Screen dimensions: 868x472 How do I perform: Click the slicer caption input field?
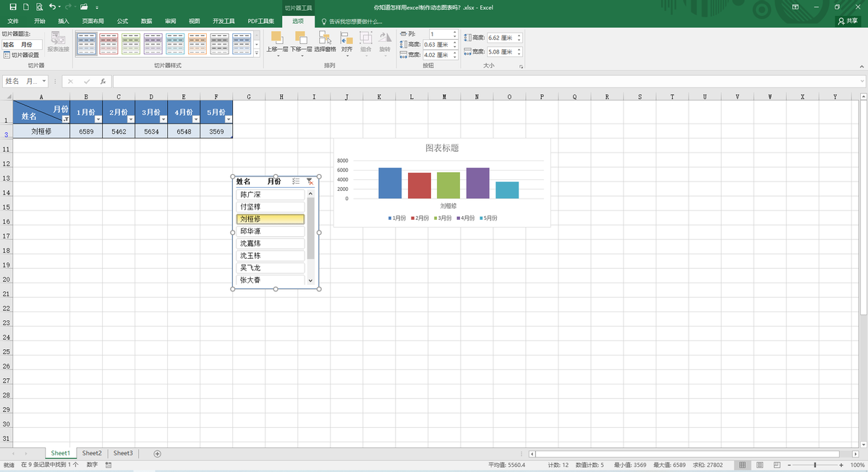[x=22, y=44]
